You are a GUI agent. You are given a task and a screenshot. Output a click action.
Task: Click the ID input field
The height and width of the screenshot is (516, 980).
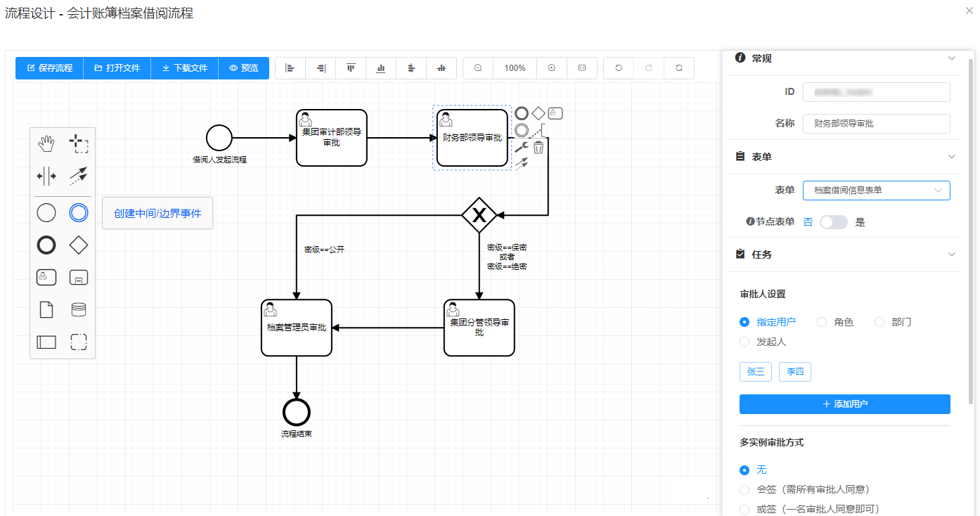pos(877,92)
